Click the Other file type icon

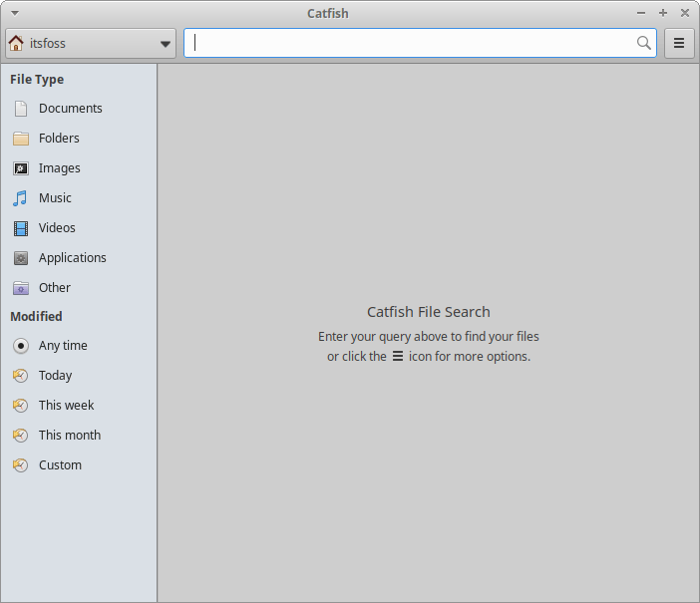[x=21, y=288]
